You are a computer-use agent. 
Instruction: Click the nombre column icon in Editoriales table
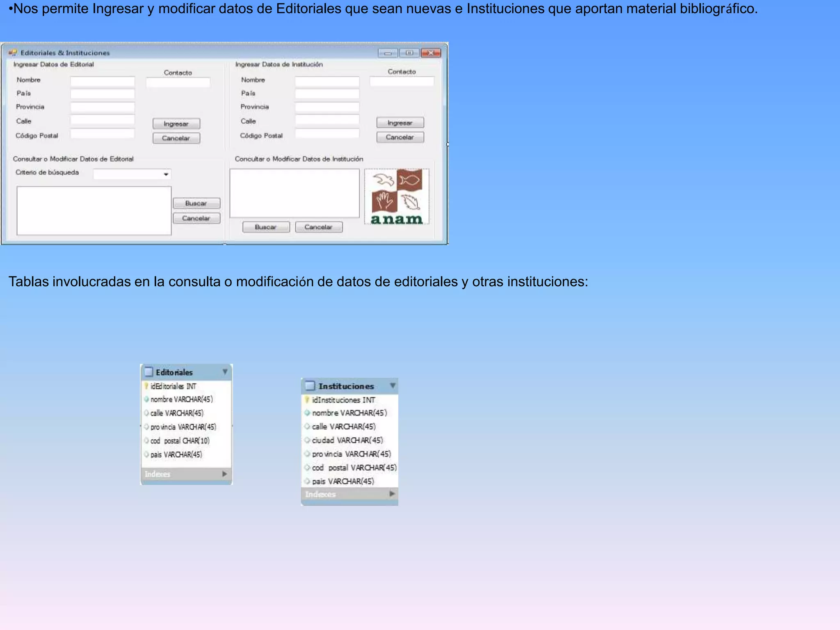(146, 399)
